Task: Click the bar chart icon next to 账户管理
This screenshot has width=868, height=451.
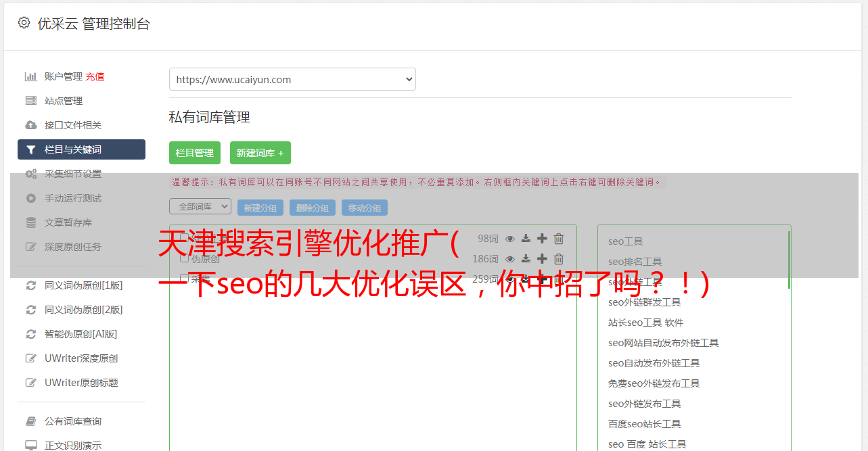Action: (x=31, y=76)
